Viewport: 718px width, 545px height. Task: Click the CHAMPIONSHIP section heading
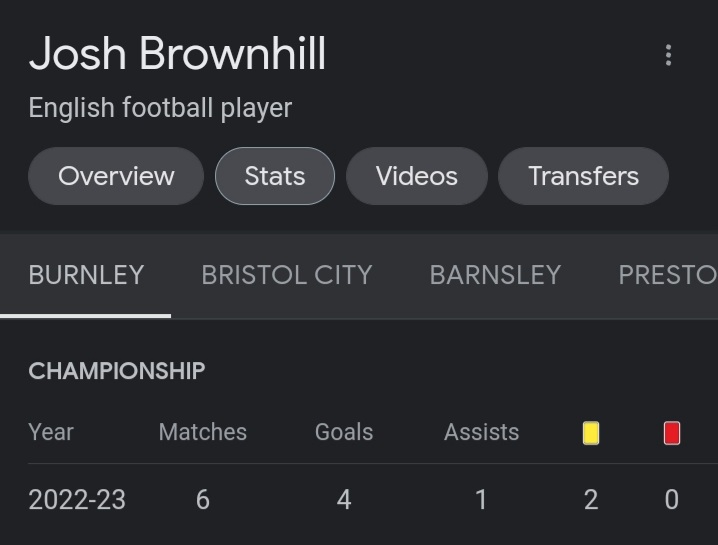coord(117,371)
